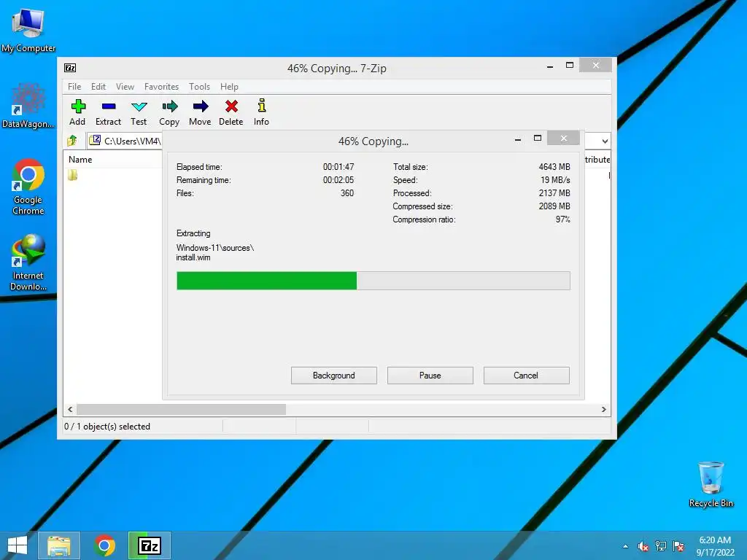Minimize the main 7-Zip window
The width and height of the screenshot is (747, 560).
(x=550, y=66)
